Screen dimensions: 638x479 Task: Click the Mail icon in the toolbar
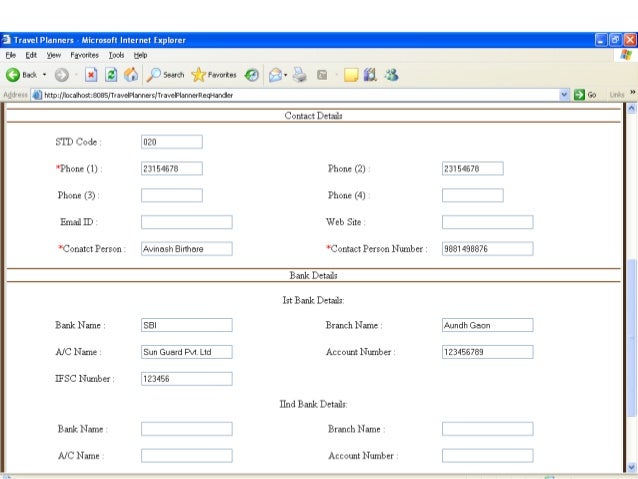click(x=276, y=75)
